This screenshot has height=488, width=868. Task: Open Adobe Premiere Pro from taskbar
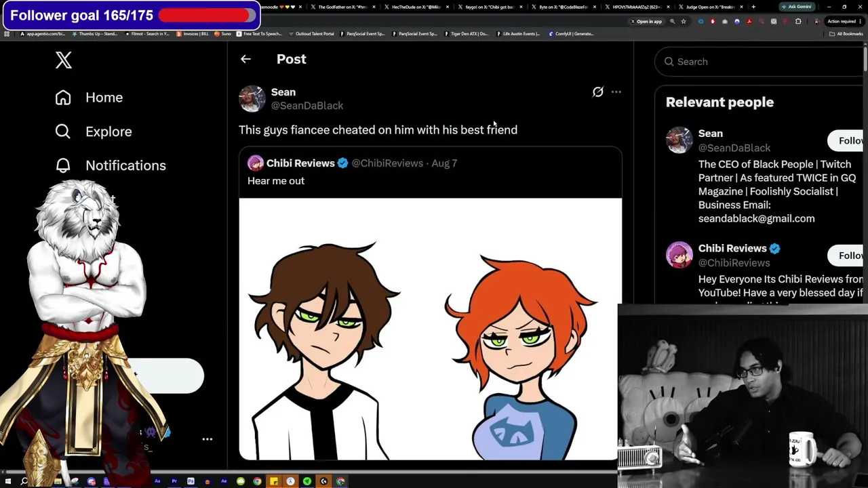pos(174,481)
